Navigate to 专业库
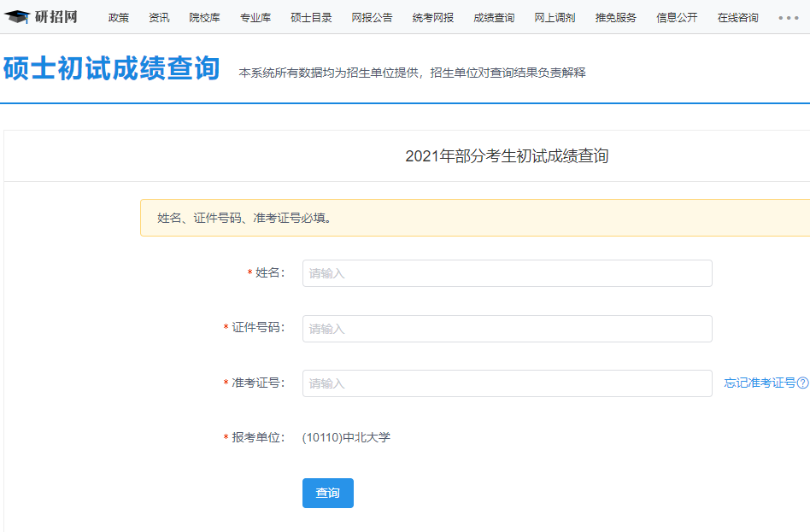The width and height of the screenshot is (810, 532). pos(254,16)
